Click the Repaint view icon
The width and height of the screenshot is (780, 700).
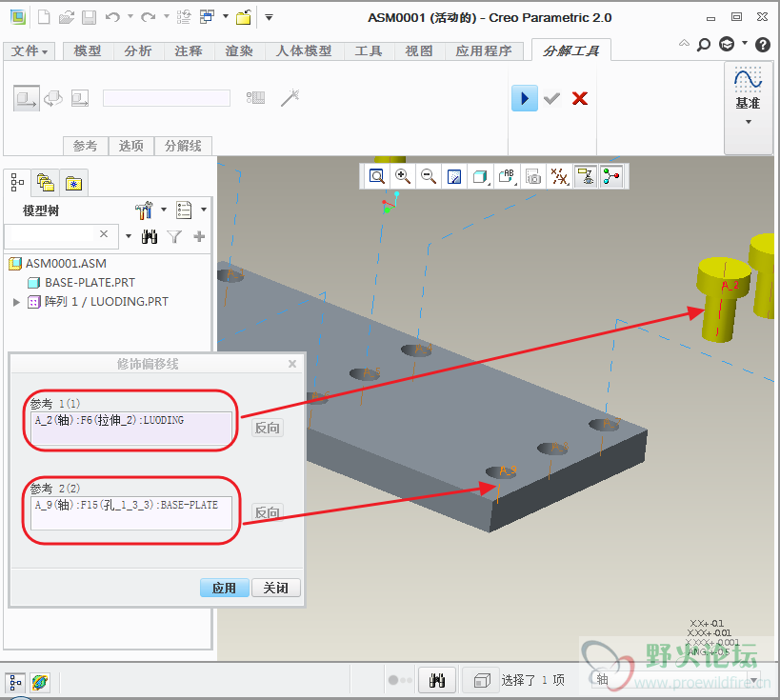point(454,176)
